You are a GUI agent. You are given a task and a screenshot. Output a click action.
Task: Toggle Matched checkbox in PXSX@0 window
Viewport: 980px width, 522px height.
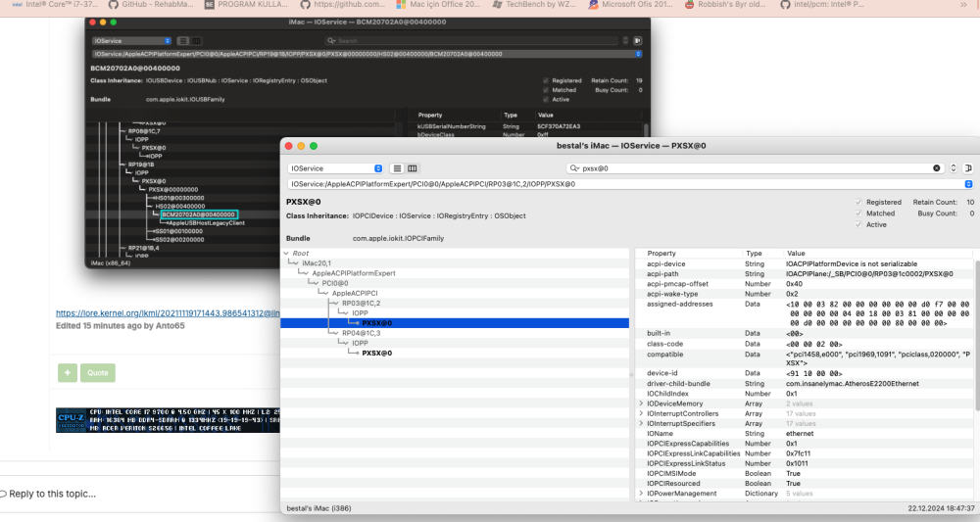(x=858, y=214)
